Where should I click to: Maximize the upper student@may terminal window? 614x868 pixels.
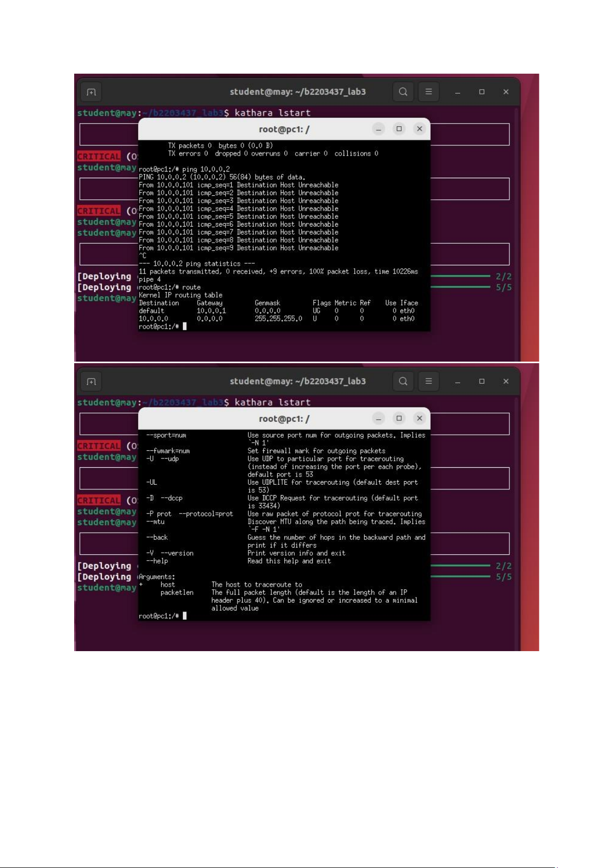coord(482,92)
